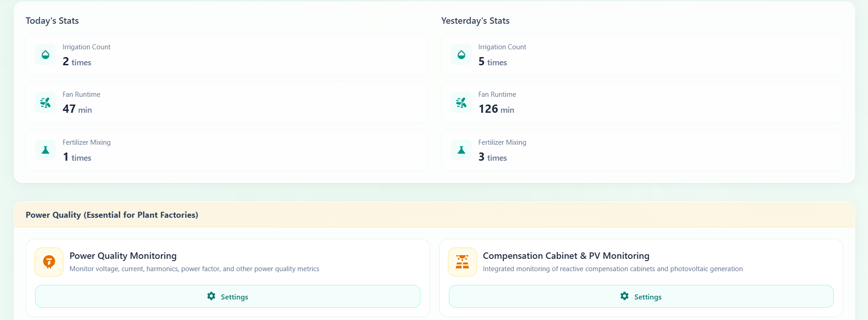Click yesterday's Fan Runtime fan icon

tap(461, 102)
